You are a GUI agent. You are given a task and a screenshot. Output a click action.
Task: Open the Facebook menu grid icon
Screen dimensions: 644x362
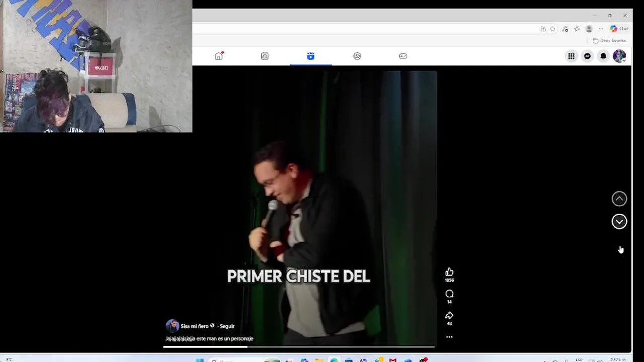click(x=571, y=56)
